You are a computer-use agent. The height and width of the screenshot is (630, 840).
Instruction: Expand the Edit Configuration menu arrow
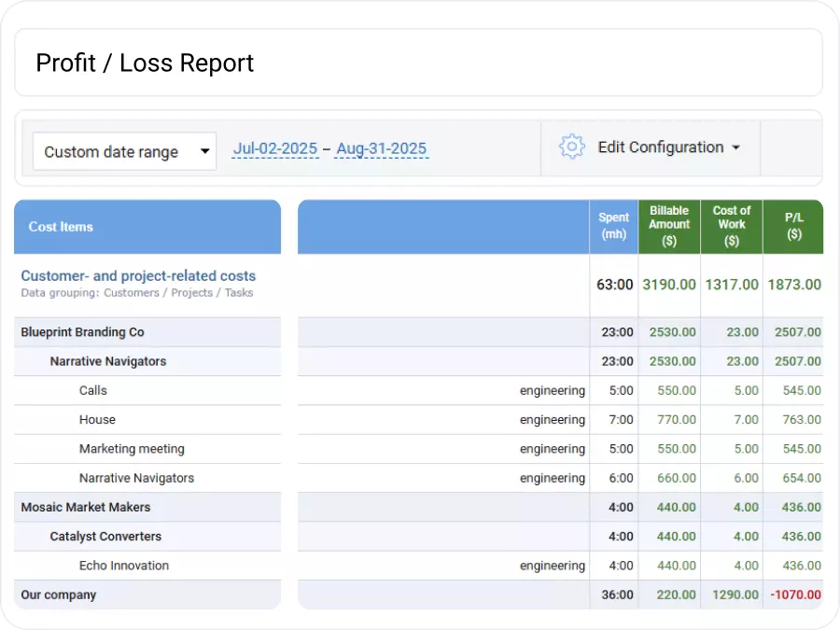click(x=737, y=147)
